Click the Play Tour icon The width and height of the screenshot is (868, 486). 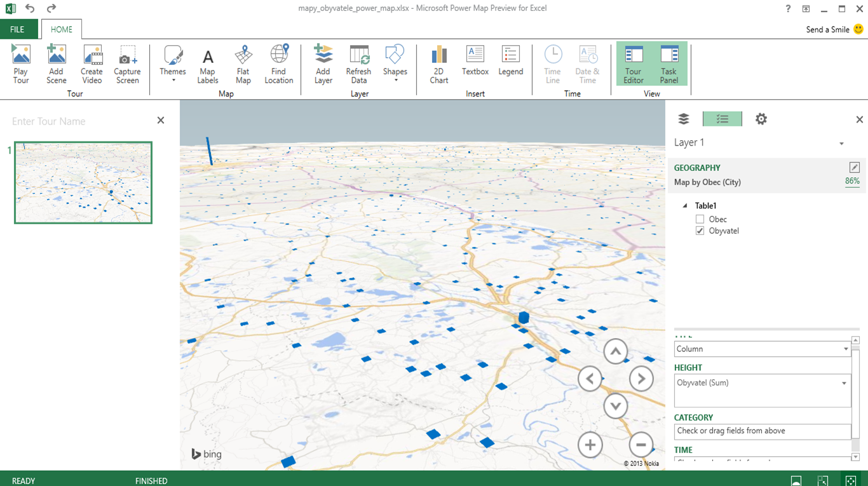click(21, 64)
